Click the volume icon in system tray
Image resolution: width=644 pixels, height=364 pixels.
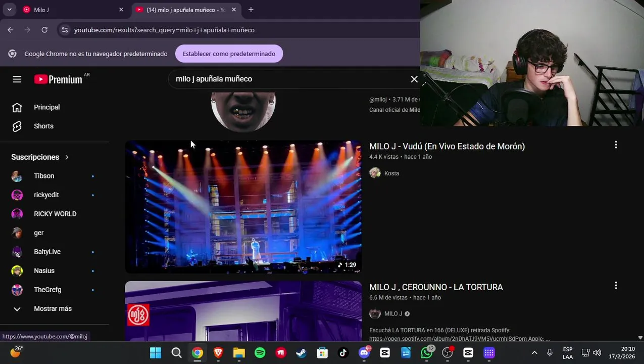pos(597,352)
